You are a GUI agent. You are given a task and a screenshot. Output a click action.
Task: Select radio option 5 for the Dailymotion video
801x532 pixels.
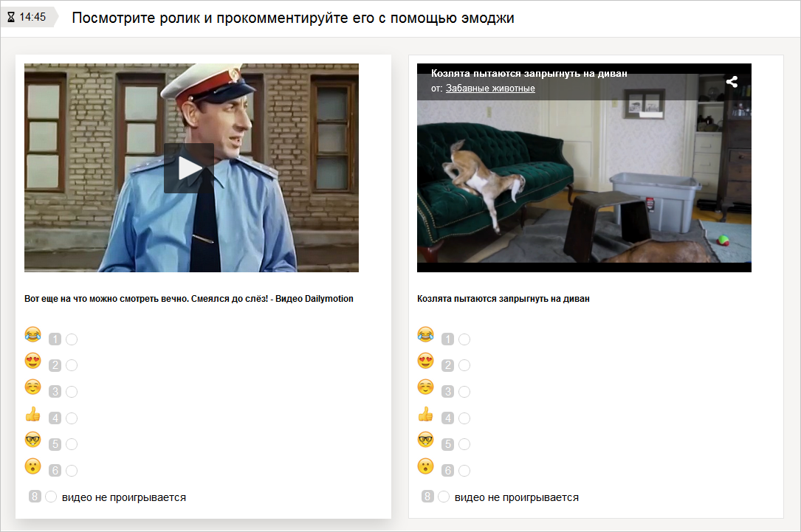72,444
